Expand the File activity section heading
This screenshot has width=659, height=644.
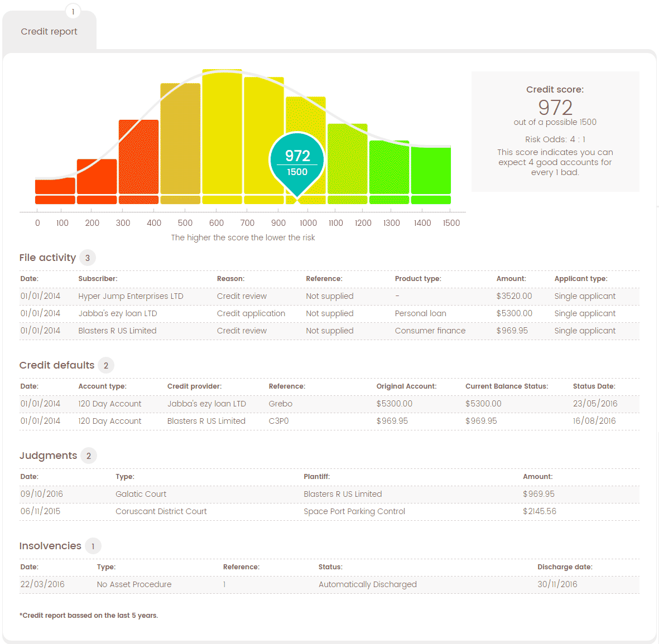pos(47,258)
